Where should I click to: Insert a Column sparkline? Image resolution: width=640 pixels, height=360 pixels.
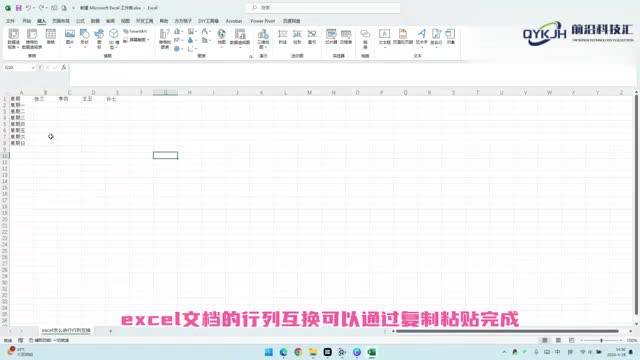pyautogui.click(x=297, y=37)
